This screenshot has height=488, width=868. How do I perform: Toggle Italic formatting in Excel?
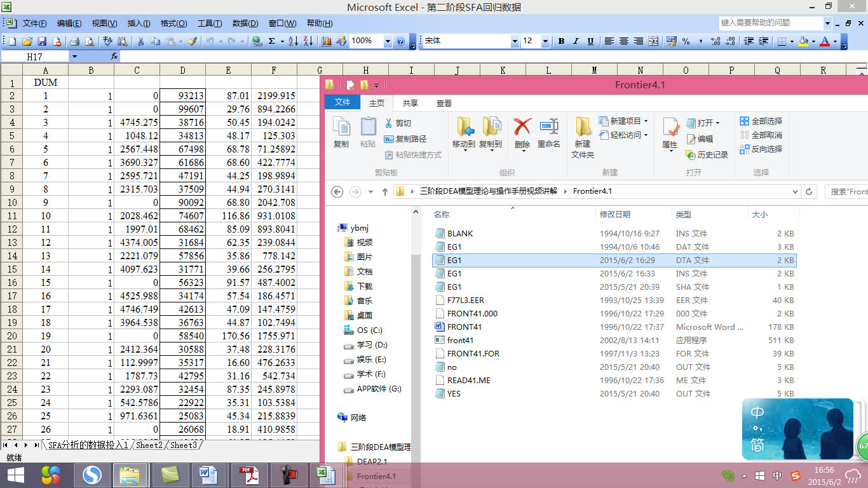576,41
